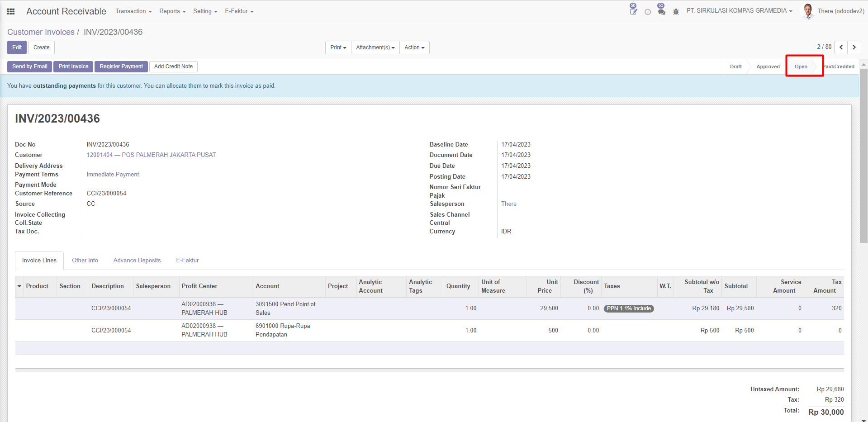Click Currency value IDR
The width and height of the screenshot is (868, 422).
click(506, 232)
